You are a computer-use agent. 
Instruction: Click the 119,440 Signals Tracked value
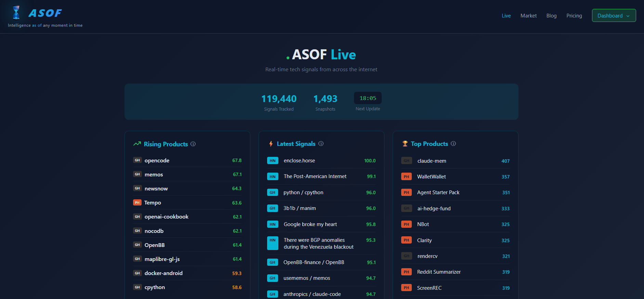pyautogui.click(x=279, y=99)
